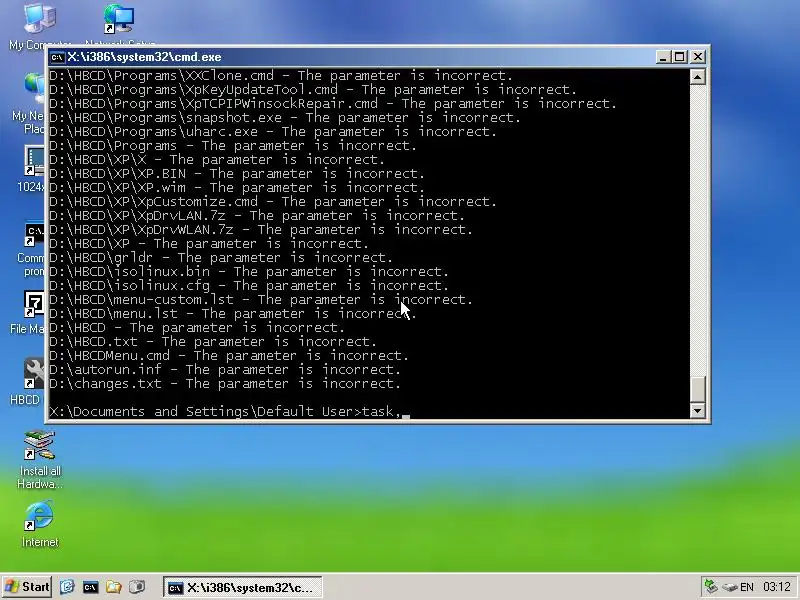The width and height of the screenshot is (800, 600).
Task: Click the green Safely Remove Hardware tray icon
Action: [x=711, y=587]
